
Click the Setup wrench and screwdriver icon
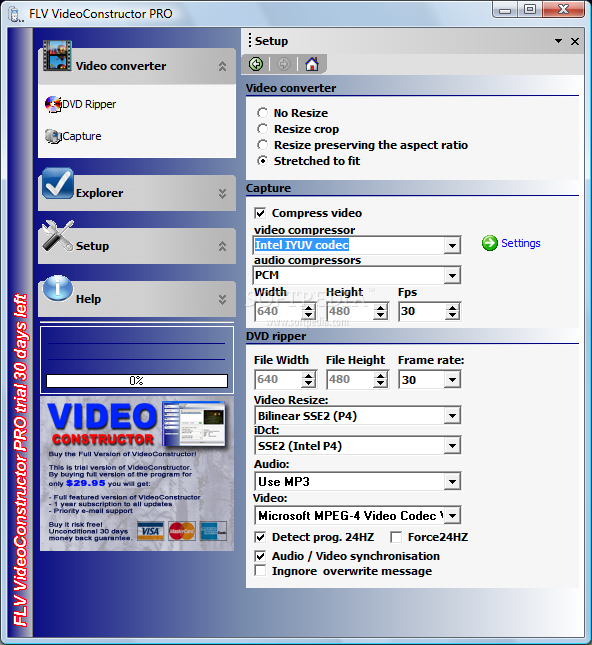pos(58,236)
